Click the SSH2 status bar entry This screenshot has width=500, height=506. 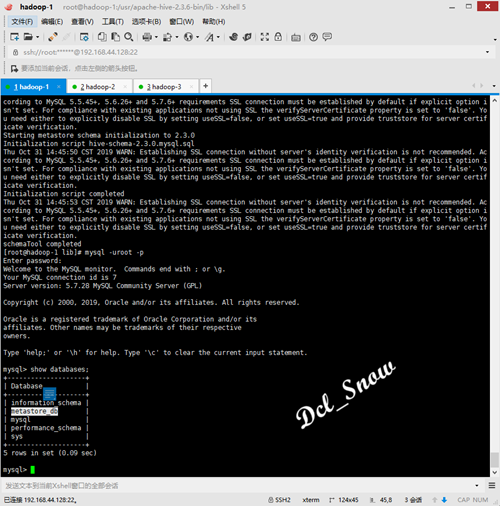[x=279, y=500]
